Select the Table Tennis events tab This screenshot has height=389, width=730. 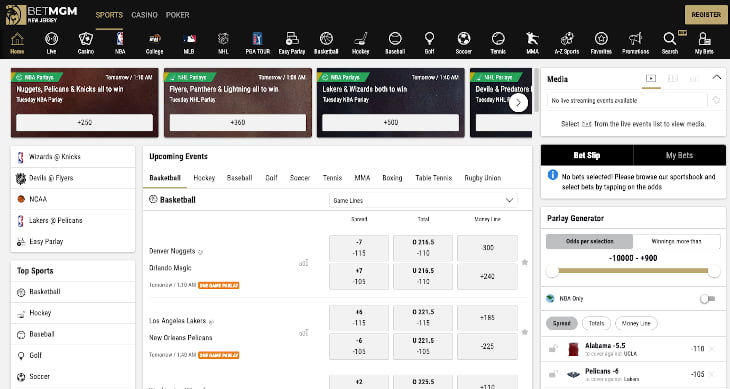pyautogui.click(x=433, y=178)
